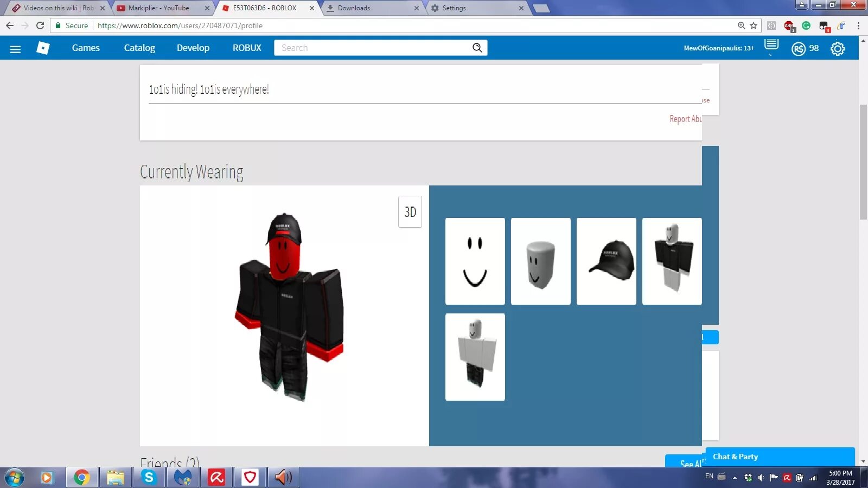This screenshot has width=868, height=488.
Task: Go back with browser back arrow
Action: pyautogui.click(x=10, y=25)
